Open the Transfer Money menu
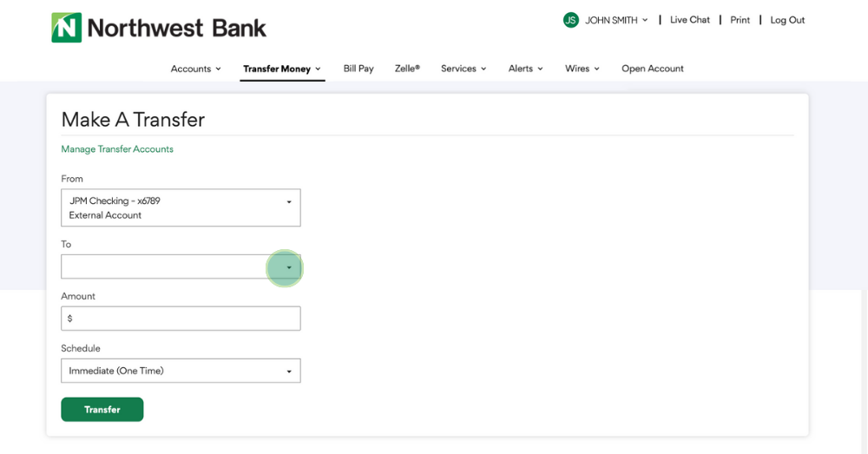868x454 pixels. pyautogui.click(x=282, y=69)
